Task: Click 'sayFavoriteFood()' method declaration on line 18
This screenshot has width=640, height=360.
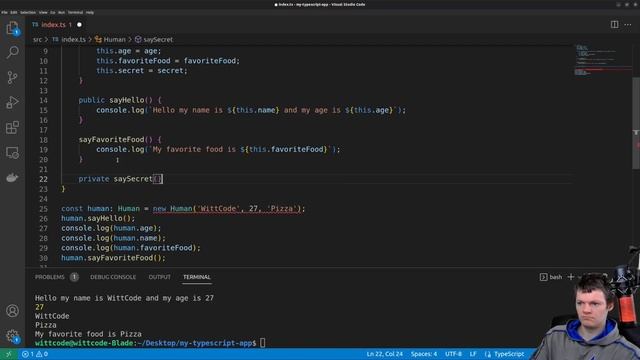Action: (x=120, y=140)
